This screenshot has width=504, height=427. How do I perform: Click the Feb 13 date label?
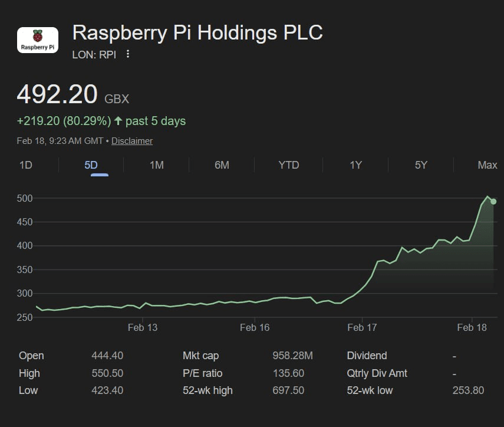(143, 327)
